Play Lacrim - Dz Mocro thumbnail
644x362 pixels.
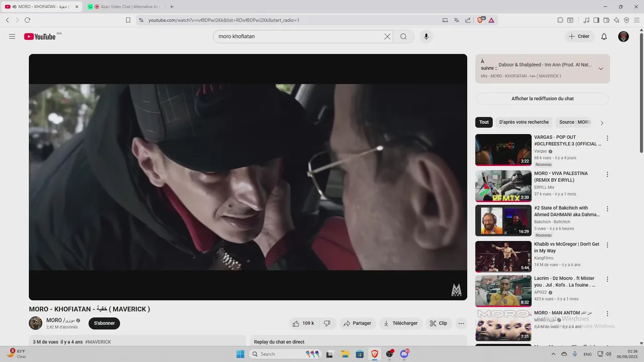point(503,291)
